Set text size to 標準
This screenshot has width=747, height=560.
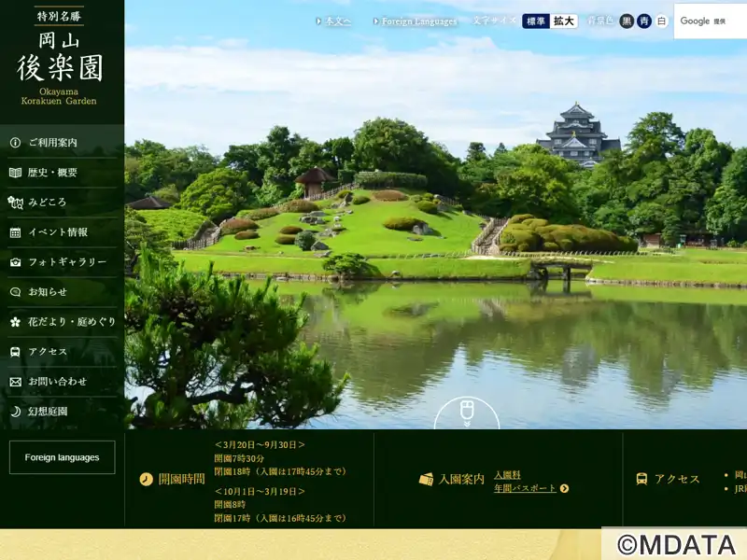pos(535,21)
